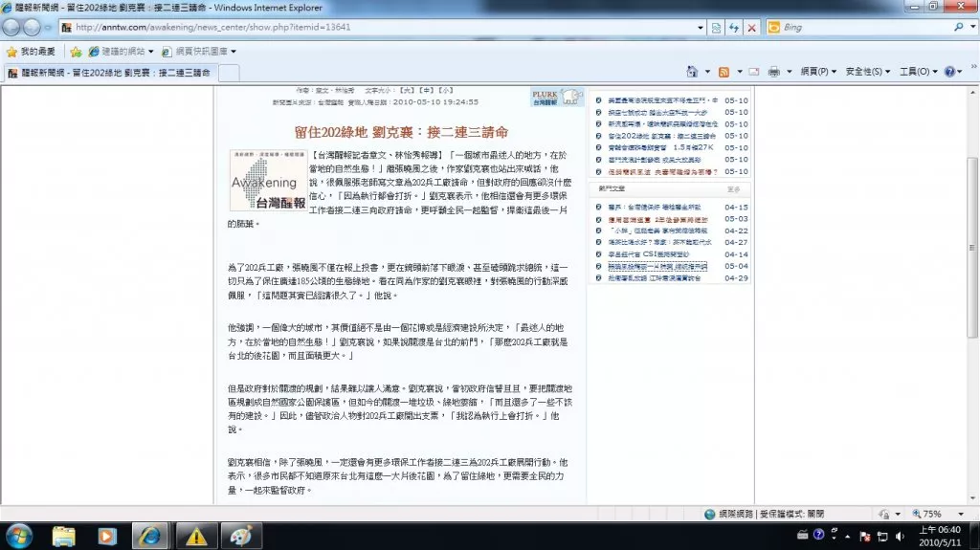Open the 工具(O) tools dropdown
Viewport: 980px width, 550px height.
pyautogui.click(x=919, y=72)
